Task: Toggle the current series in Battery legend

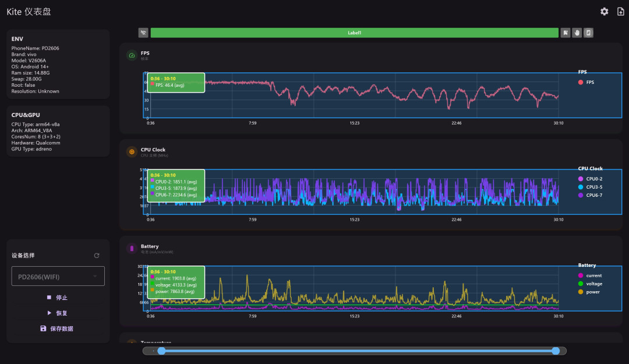Action: (590, 275)
